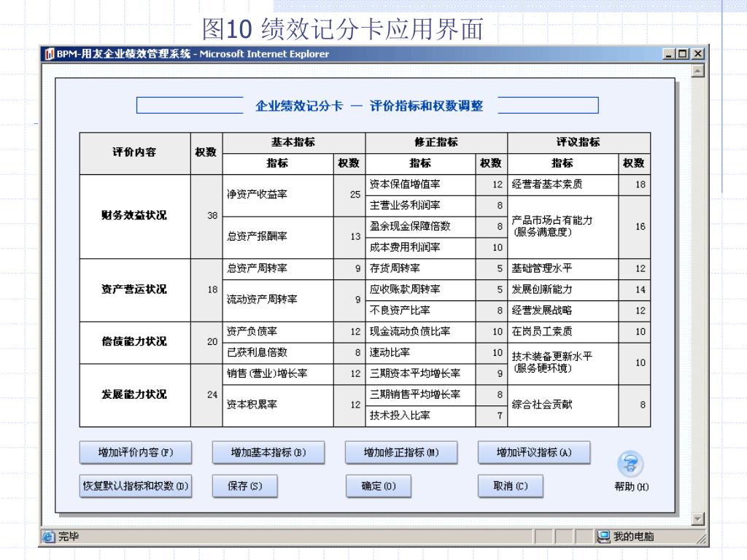Select the 偿债能力状况 category cell
Image resolution: width=747 pixels, height=560 pixels.
point(135,343)
